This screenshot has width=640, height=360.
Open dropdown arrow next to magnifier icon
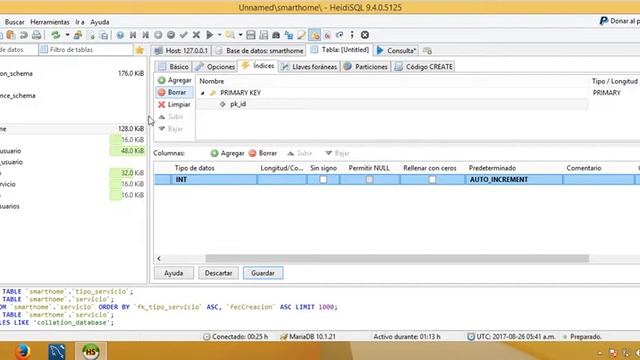point(240,35)
